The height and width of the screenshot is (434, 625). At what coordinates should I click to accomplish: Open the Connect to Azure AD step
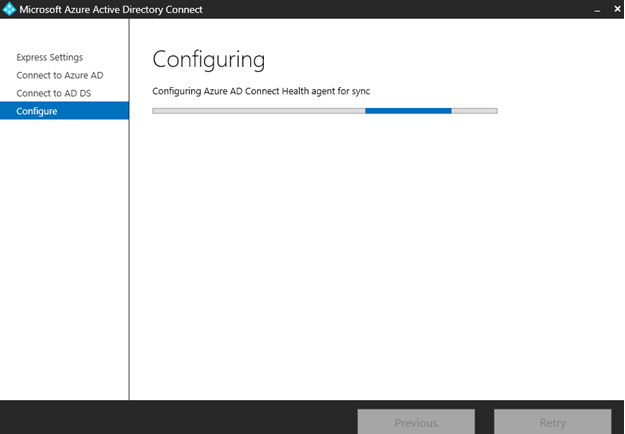(59, 75)
